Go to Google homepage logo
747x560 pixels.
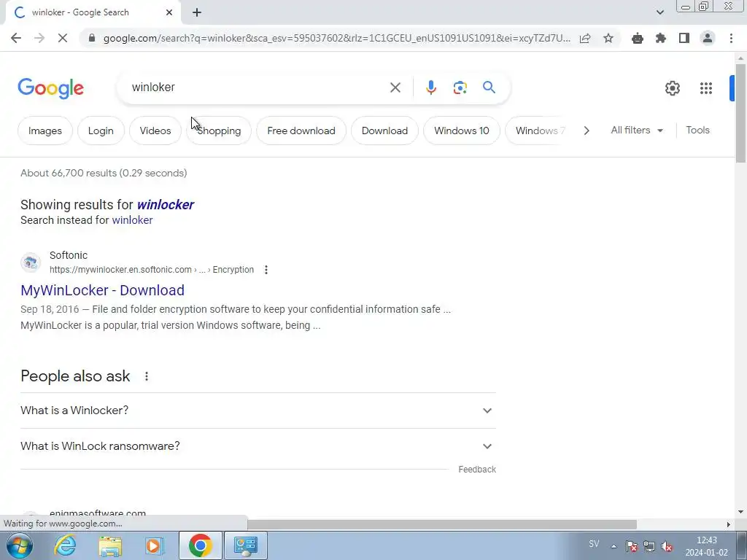click(51, 88)
